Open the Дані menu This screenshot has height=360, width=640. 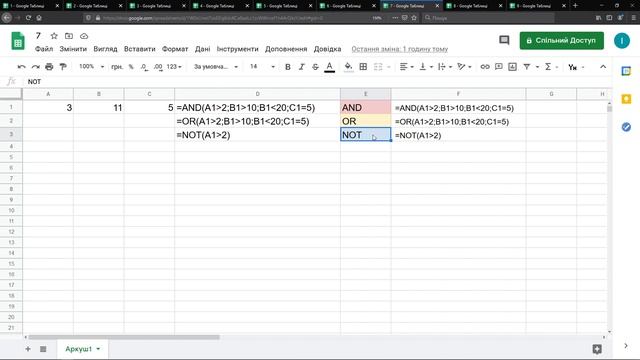click(x=202, y=49)
